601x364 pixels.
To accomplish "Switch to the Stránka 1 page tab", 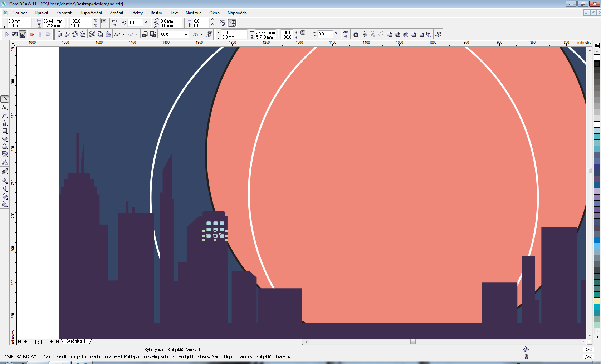I will (76, 341).
